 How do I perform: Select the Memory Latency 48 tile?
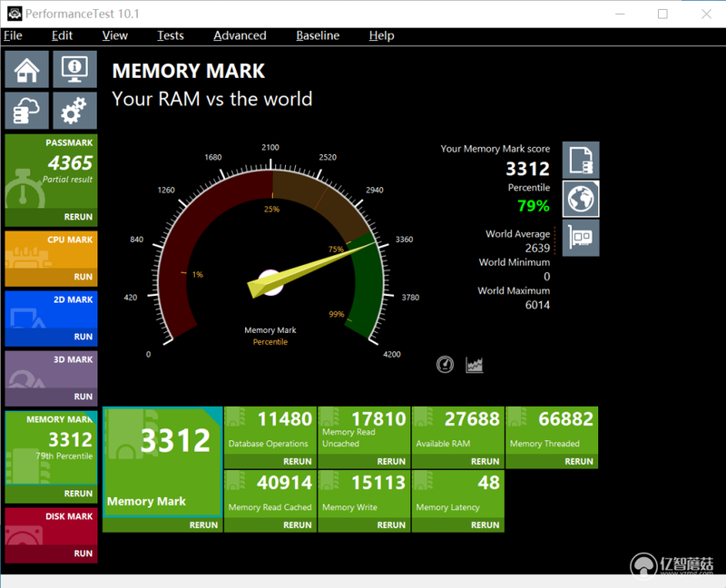pos(458,495)
